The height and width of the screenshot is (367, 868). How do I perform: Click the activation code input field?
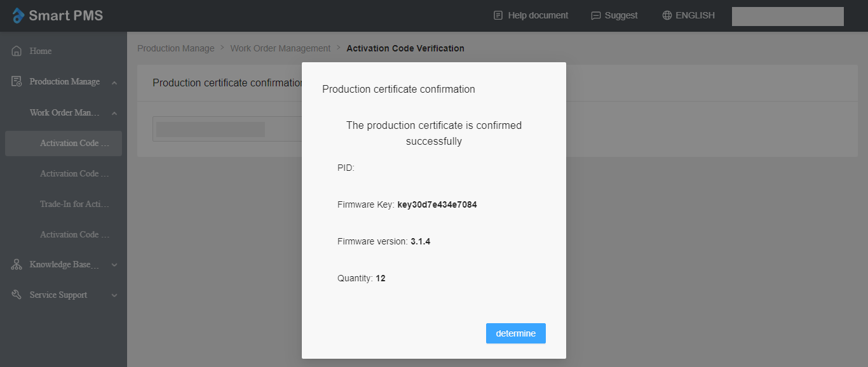pyautogui.click(x=226, y=130)
